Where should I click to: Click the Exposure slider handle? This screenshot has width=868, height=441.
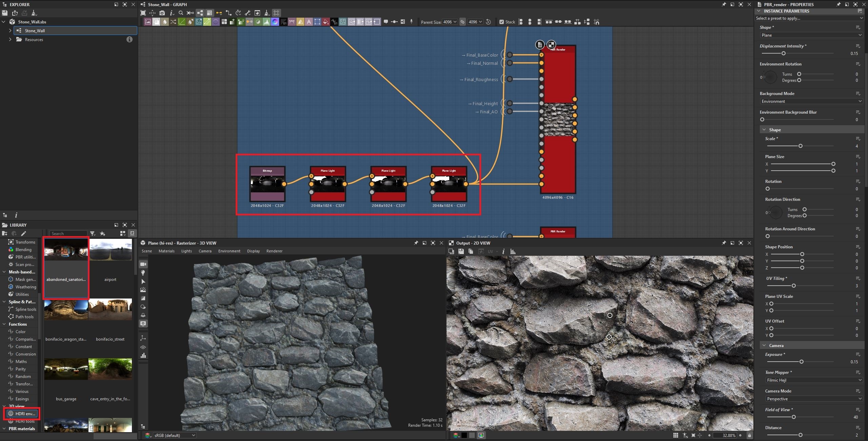tap(802, 362)
